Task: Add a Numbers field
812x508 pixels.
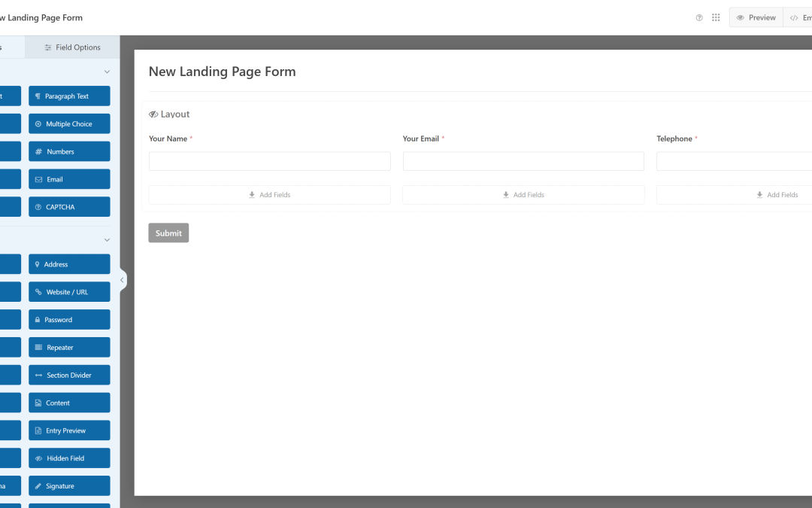Action: pos(69,151)
